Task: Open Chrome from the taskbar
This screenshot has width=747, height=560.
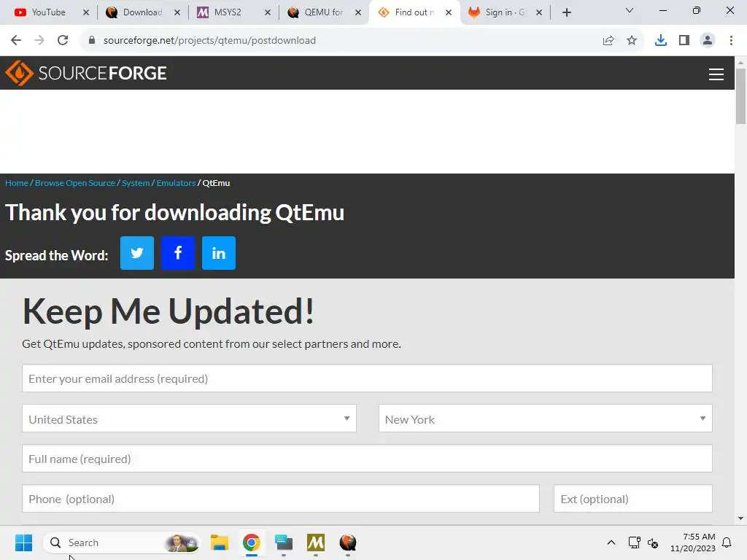Action: click(x=252, y=542)
